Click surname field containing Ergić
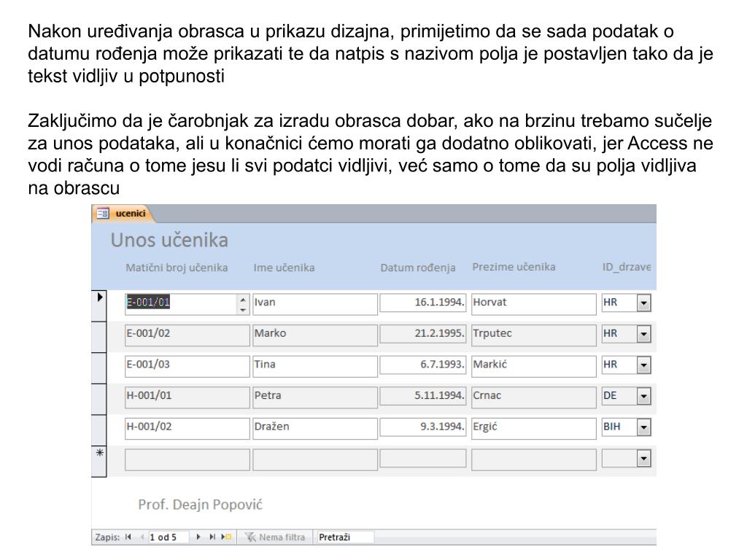Screen dimensions: 747x560 coord(533,428)
